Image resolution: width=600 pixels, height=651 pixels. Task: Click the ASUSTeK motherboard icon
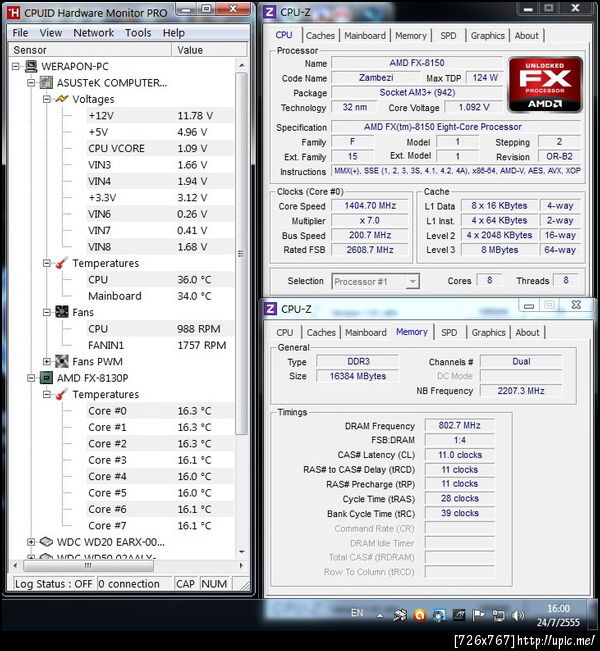[x=47, y=83]
